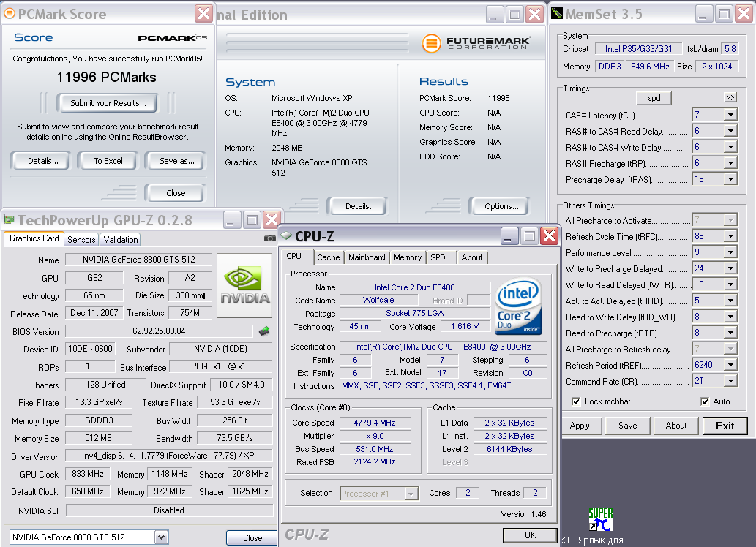Open the Mainboard tab in CPU-Z
756x547 pixels.
367,257
